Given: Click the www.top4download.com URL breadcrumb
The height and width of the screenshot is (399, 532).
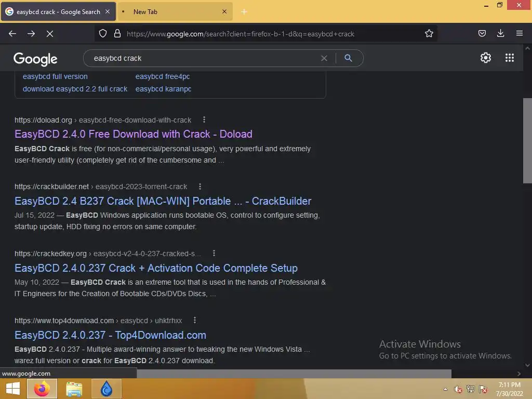Looking at the screenshot, I should click(98, 321).
